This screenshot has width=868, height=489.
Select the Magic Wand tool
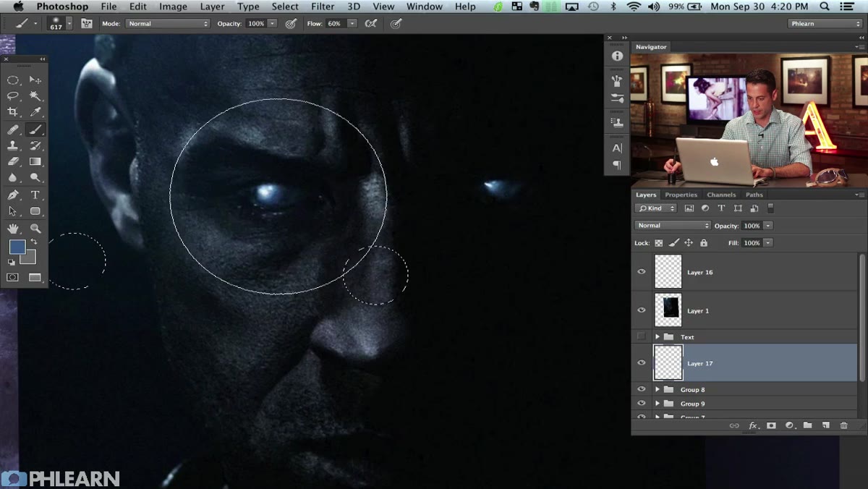pos(35,96)
